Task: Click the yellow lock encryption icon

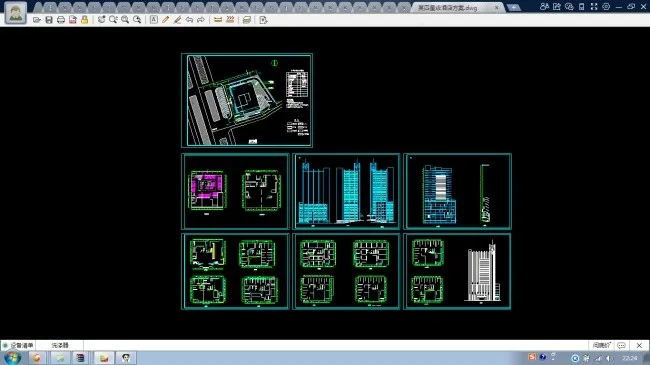Action: click(x=85, y=20)
